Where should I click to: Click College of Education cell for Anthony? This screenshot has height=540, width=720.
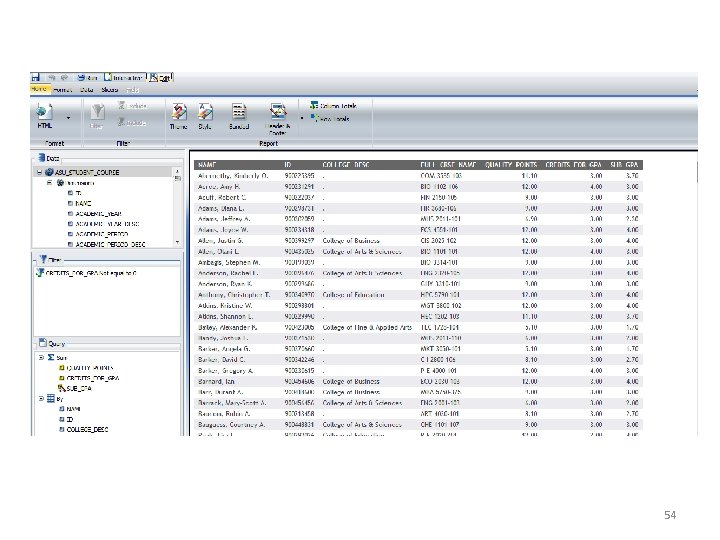[x=353, y=295]
